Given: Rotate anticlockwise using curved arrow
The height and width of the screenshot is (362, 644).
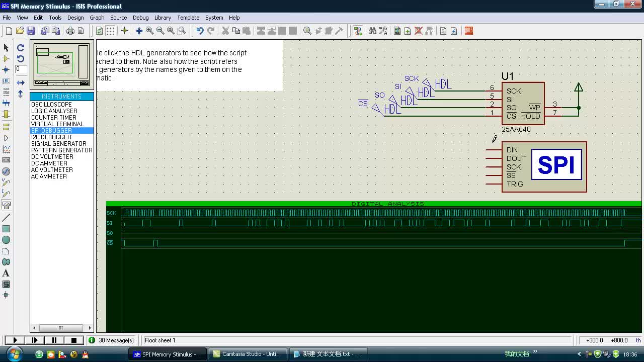Looking at the screenshot, I should click(x=21, y=59).
